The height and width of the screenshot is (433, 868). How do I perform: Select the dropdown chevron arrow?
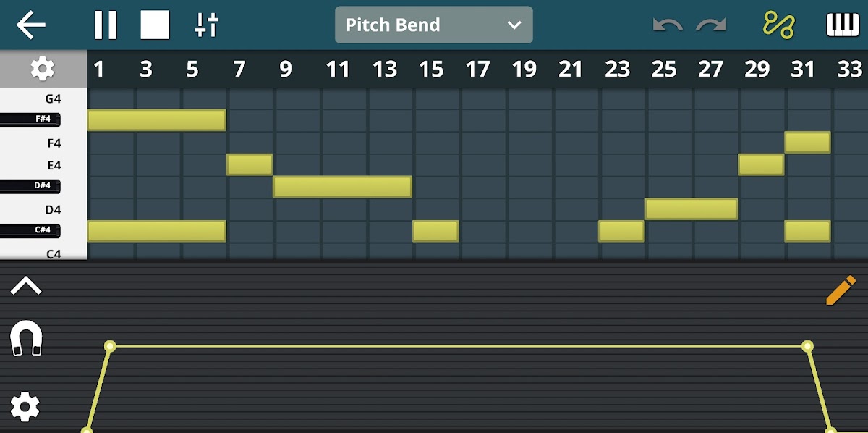pyautogui.click(x=514, y=25)
